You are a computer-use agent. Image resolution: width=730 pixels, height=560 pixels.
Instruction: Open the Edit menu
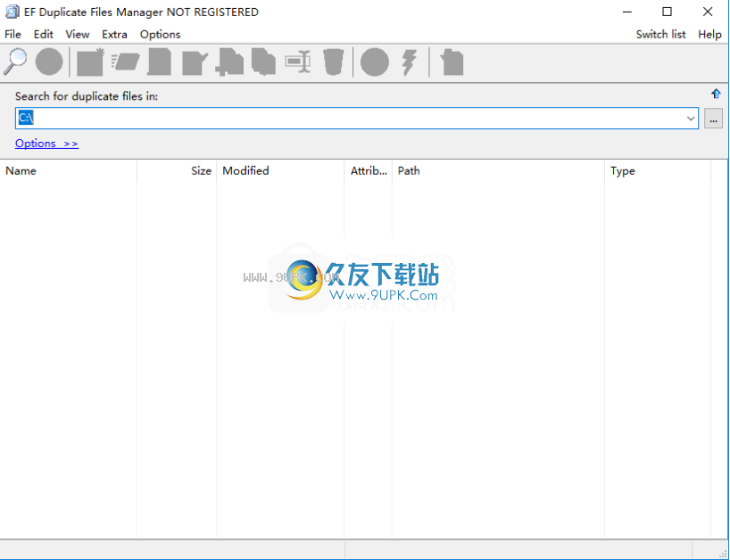[x=44, y=35]
